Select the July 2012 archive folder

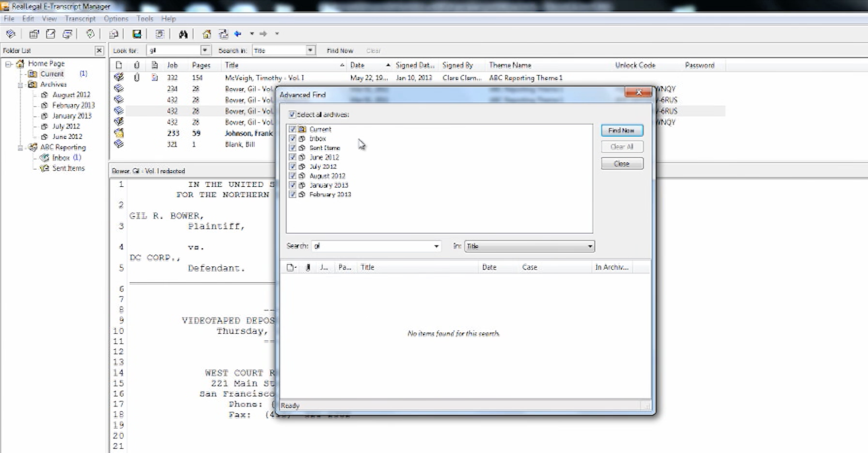coord(66,126)
